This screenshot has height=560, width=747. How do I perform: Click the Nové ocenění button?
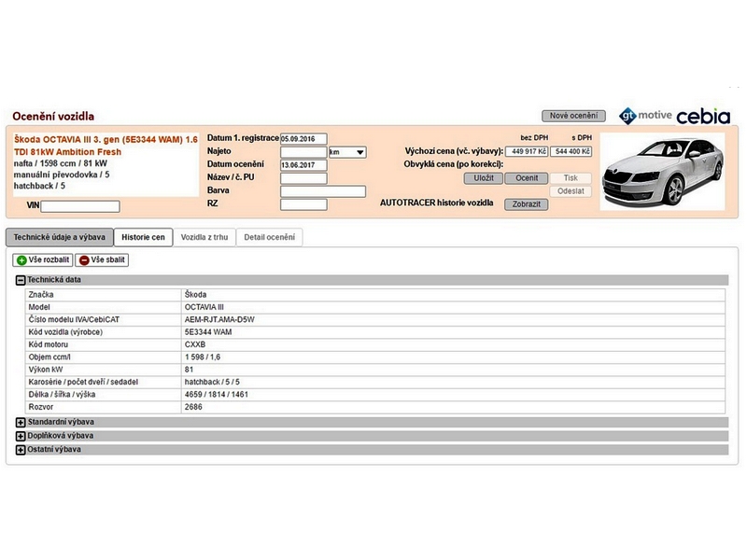(573, 116)
